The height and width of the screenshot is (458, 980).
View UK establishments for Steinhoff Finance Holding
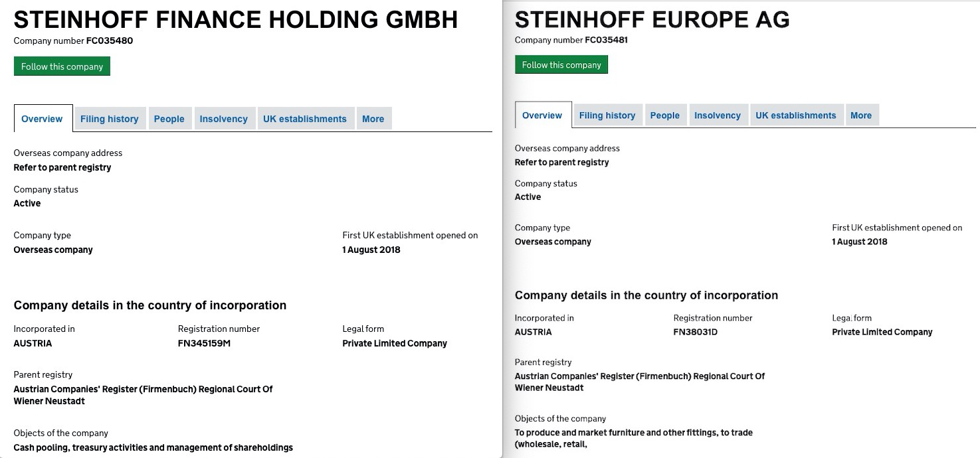305,118
